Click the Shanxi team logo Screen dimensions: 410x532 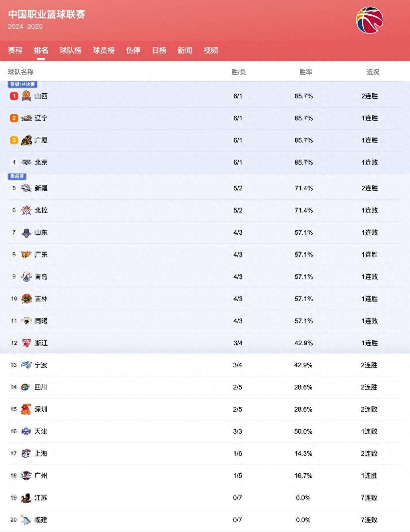[26, 96]
